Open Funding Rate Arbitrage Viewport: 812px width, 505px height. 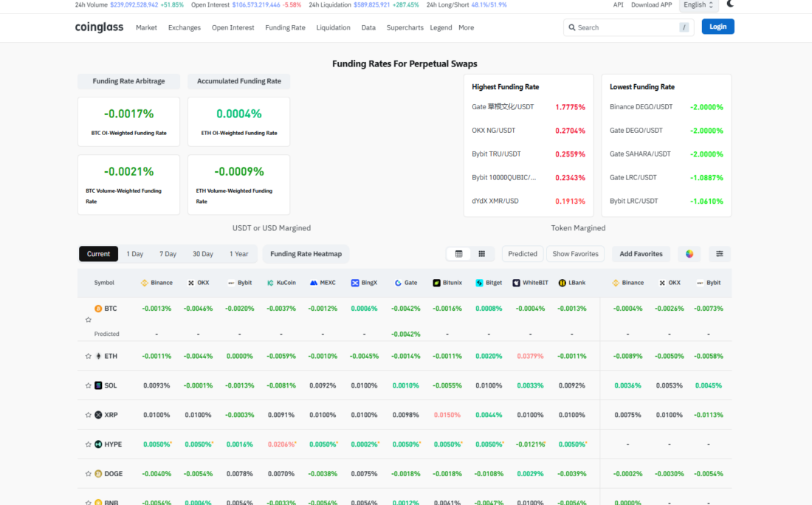[x=129, y=81]
